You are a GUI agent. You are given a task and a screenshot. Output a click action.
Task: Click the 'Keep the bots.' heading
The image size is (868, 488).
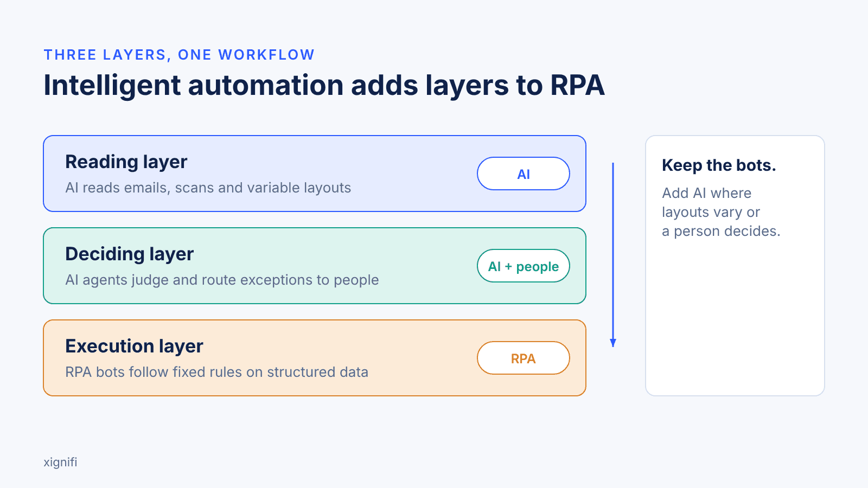click(x=719, y=165)
